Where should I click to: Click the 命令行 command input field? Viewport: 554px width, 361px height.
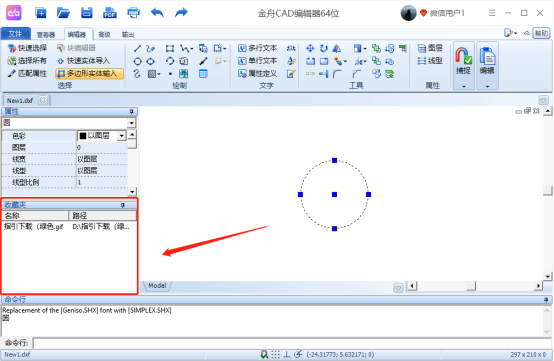pyautogui.click(x=292, y=343)
